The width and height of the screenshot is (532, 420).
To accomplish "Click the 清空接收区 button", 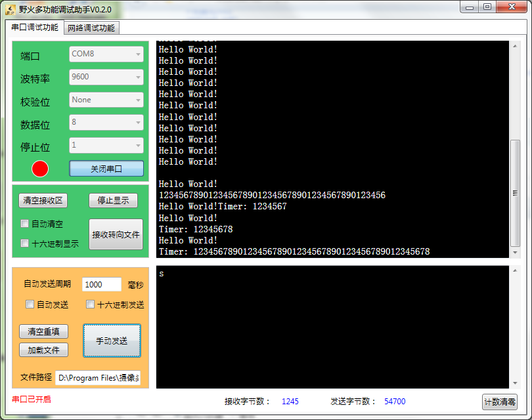I will 43,201.
